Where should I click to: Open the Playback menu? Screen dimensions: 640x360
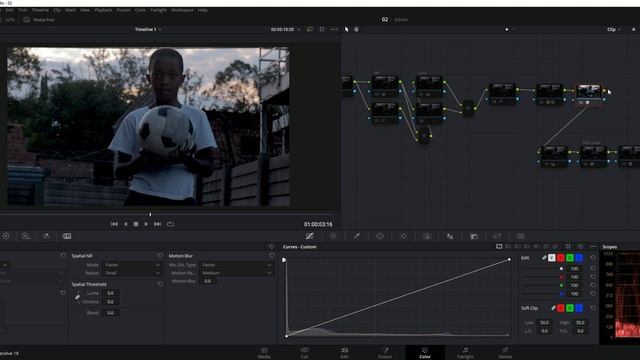tap(103, 10)
